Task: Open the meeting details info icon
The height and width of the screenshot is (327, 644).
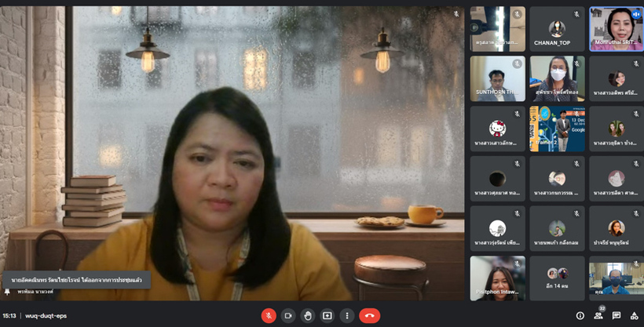Action: coord(580,315)
